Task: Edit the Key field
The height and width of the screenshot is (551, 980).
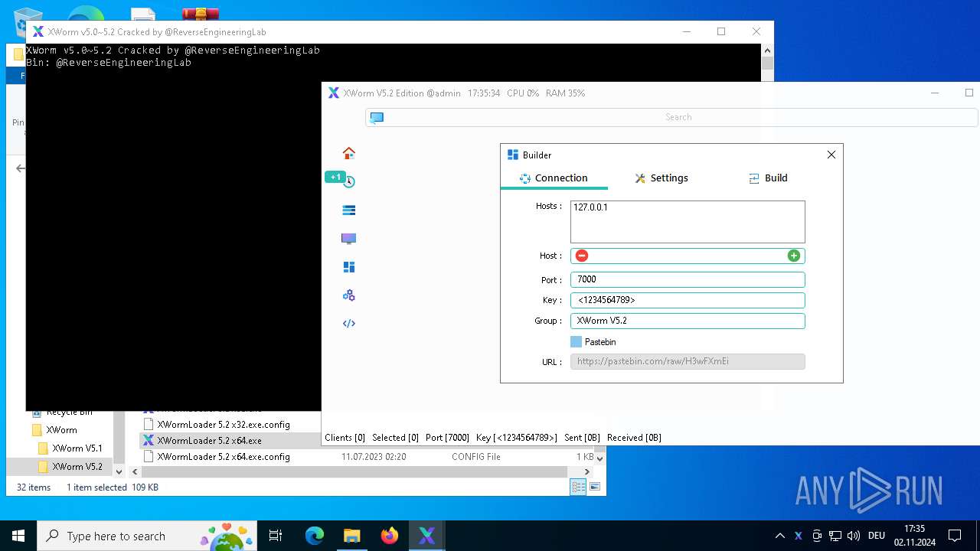Action: point(688,300)
